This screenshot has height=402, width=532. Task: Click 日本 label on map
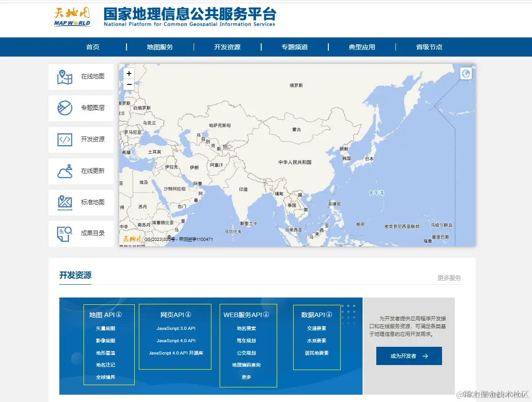coord(369,159)
